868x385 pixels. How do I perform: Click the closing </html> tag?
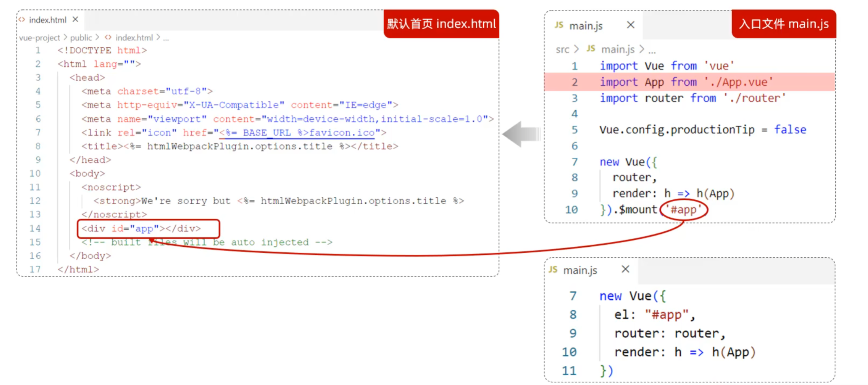pyautogui.click(x=78, y=270)
